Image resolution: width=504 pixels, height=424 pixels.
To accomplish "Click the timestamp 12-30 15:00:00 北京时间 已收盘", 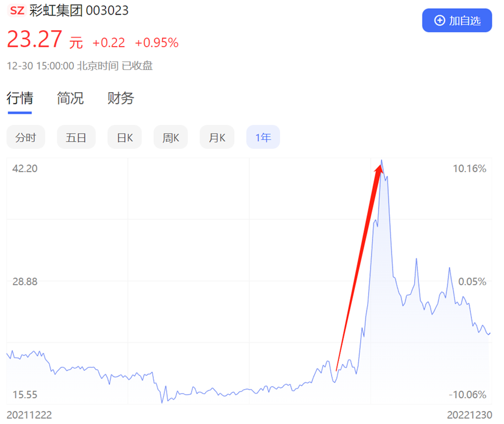I will pos(80,66).
